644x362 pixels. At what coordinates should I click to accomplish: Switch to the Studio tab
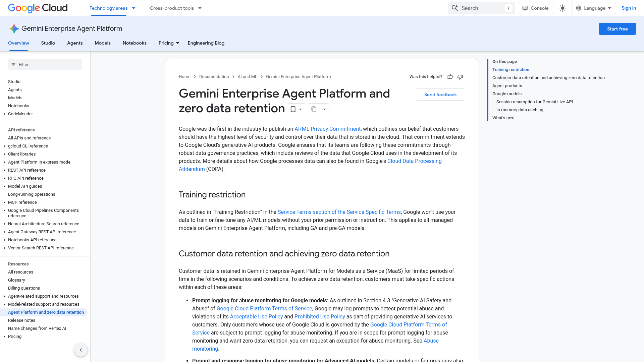[x=48, y=43]
